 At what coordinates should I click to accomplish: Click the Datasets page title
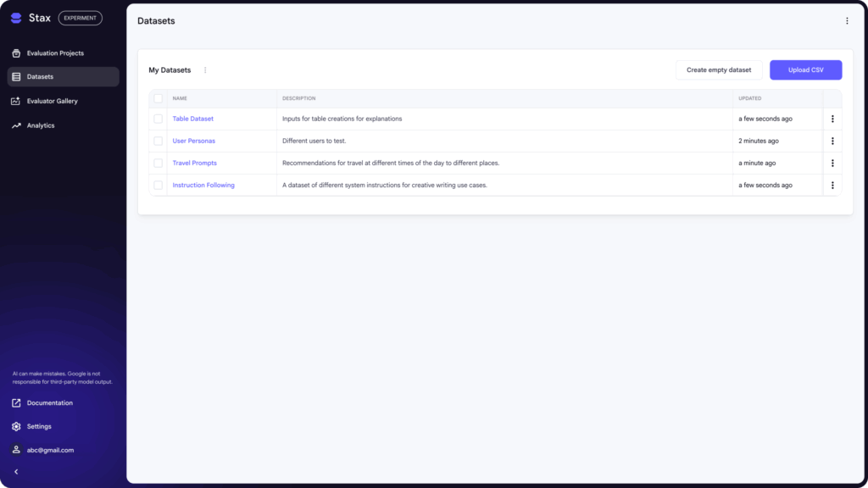point(156,21)
